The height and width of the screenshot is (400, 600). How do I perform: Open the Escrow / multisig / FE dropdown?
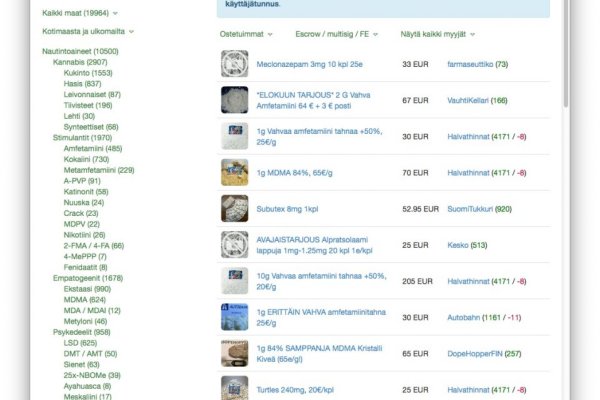click(x=336, y=34)
